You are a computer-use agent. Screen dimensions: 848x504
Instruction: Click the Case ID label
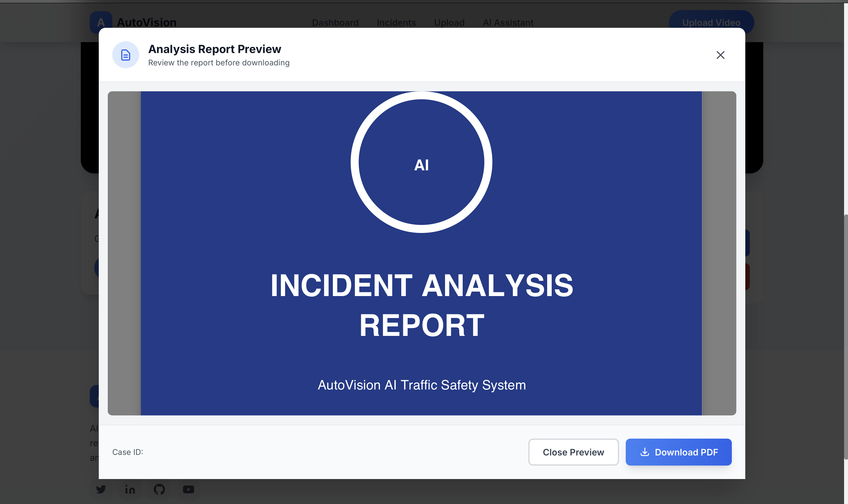click(x=128, y=452)
